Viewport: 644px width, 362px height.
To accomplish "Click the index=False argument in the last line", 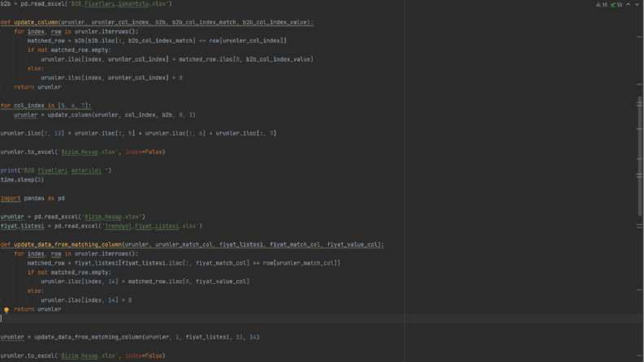I will tap(144, 356).
